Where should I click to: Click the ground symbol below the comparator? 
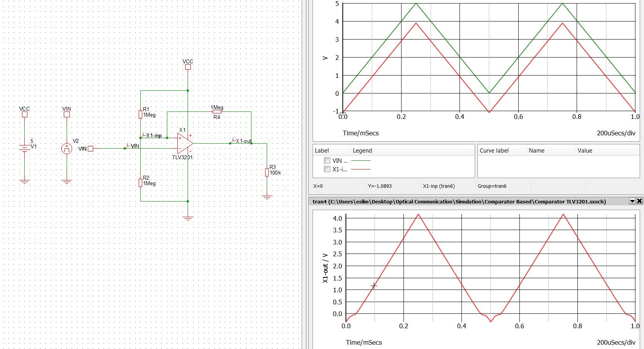188,218
